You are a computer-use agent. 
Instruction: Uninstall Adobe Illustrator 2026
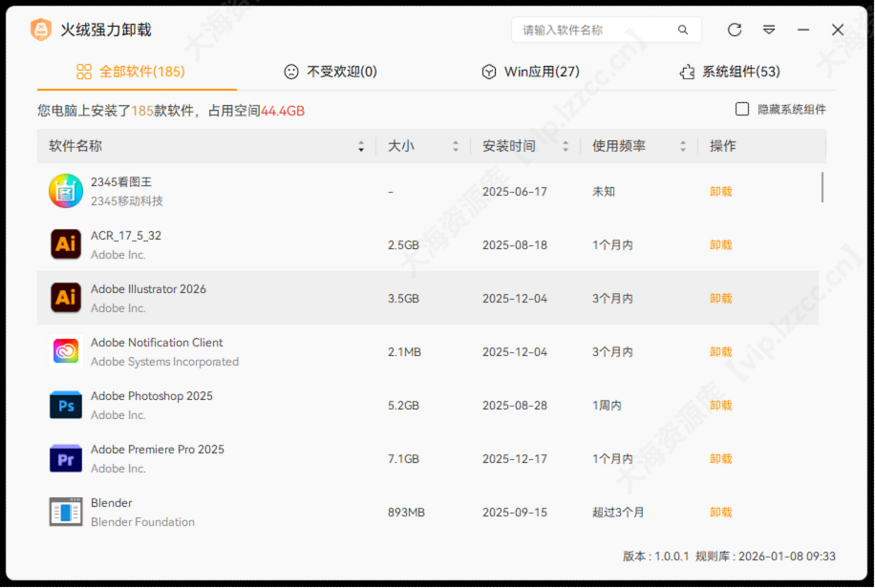coord(720,298)
